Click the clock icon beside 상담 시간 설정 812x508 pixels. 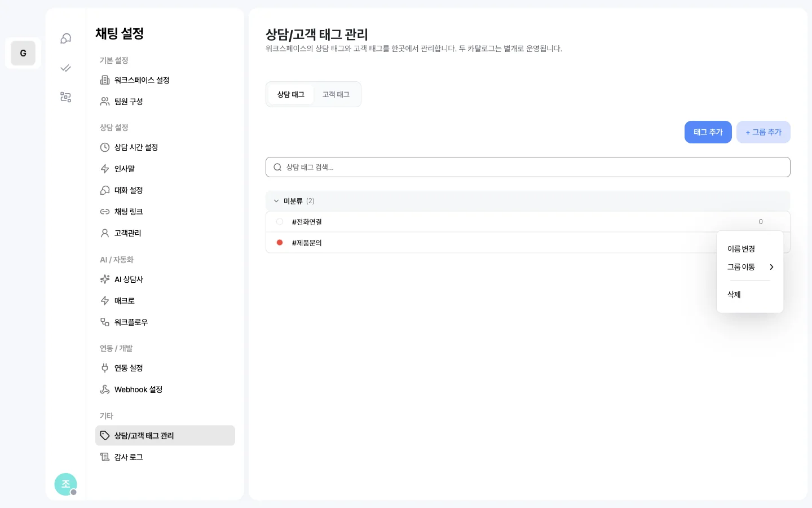[105, 147]
